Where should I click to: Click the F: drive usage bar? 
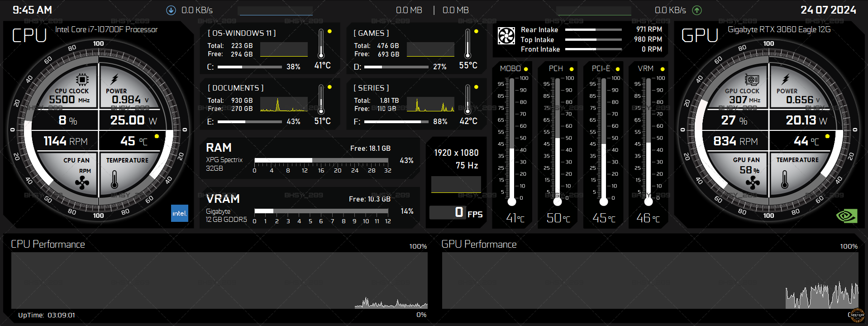click(396, 122)
